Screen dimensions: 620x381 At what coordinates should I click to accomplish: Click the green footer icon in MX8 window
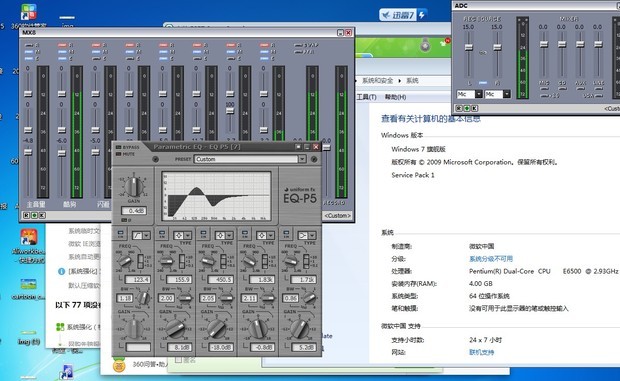[34, 215]
